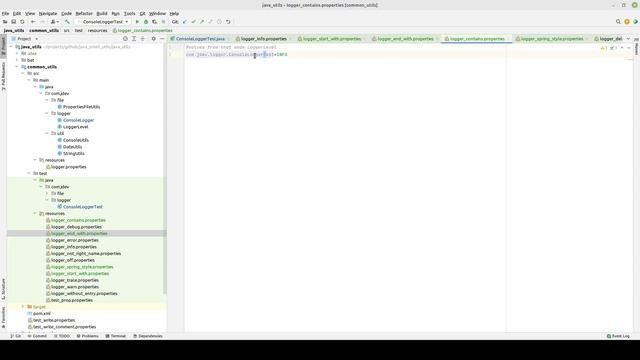Screen dimensions: 640x360
Task: Open the Structure side tool window
Action: click(x=3, y=289)
